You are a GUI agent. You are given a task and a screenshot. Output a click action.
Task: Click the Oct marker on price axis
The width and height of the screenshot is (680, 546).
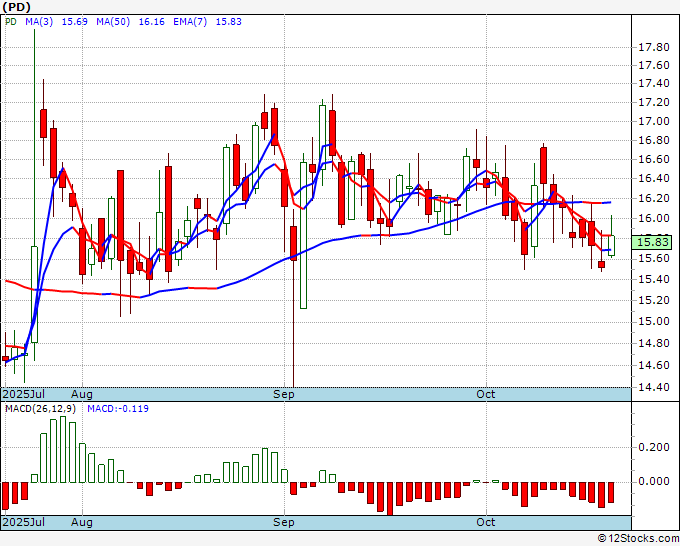[487, 395]
